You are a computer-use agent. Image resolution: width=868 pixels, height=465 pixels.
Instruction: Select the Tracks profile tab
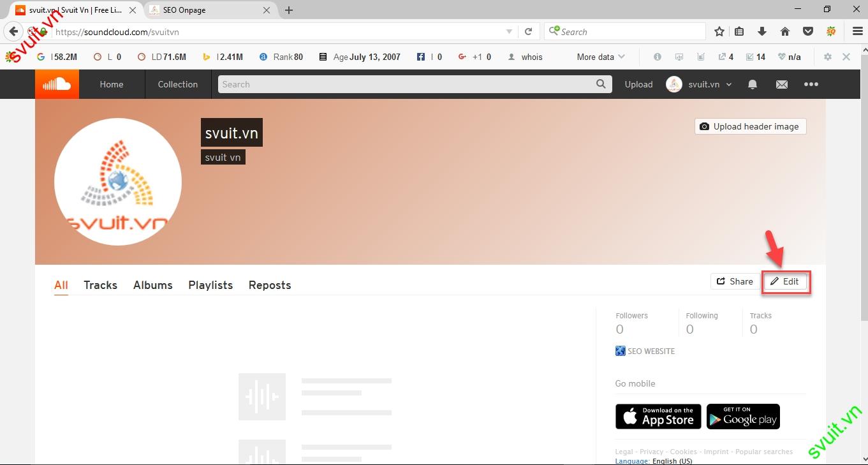click(100, 285)
